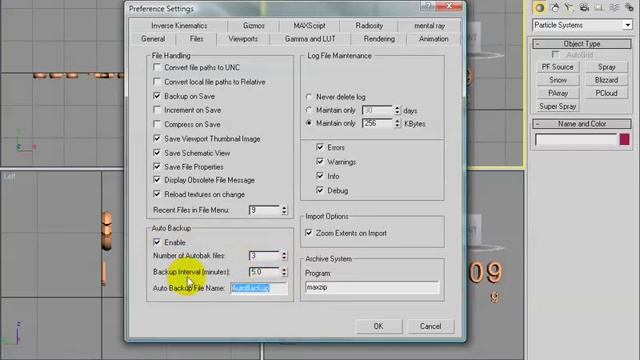Image resolution: width=640 pixels, height=360 pixels.
Task: Enable Convert file paths to UNC
Action: coord(157,67)
